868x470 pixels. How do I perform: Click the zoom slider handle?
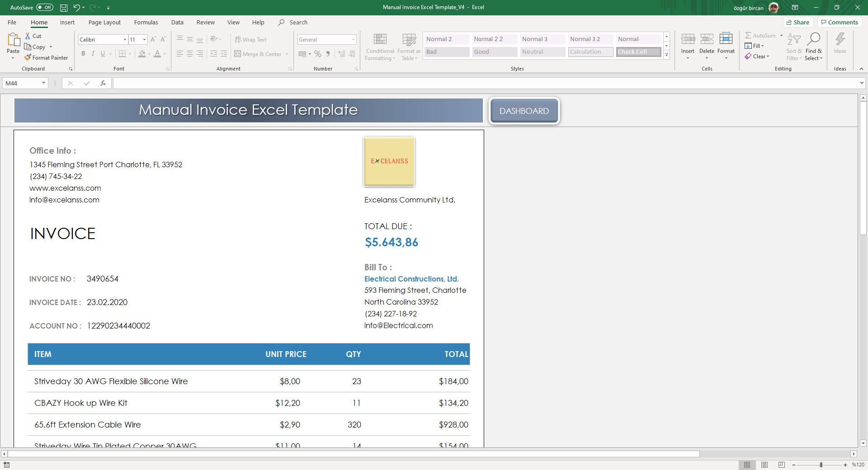[821, 465]
